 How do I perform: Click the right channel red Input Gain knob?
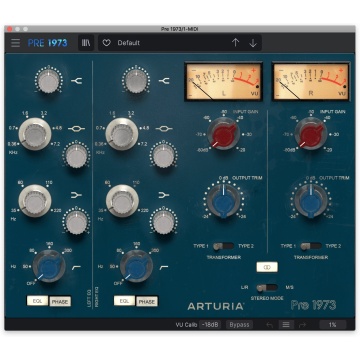[311, 134]
